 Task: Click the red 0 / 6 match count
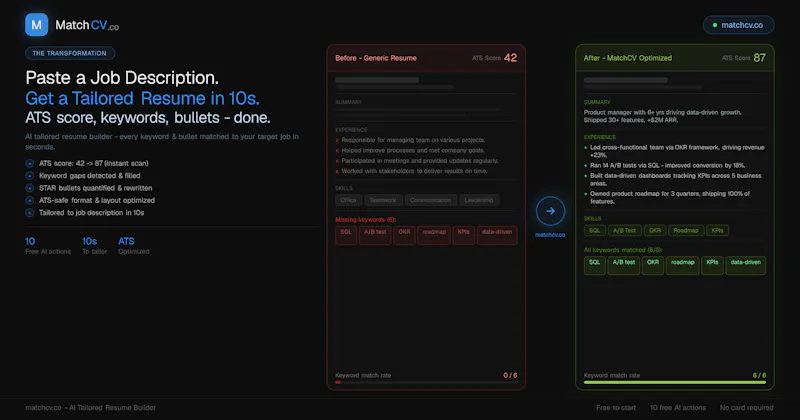tap(510, 376)
